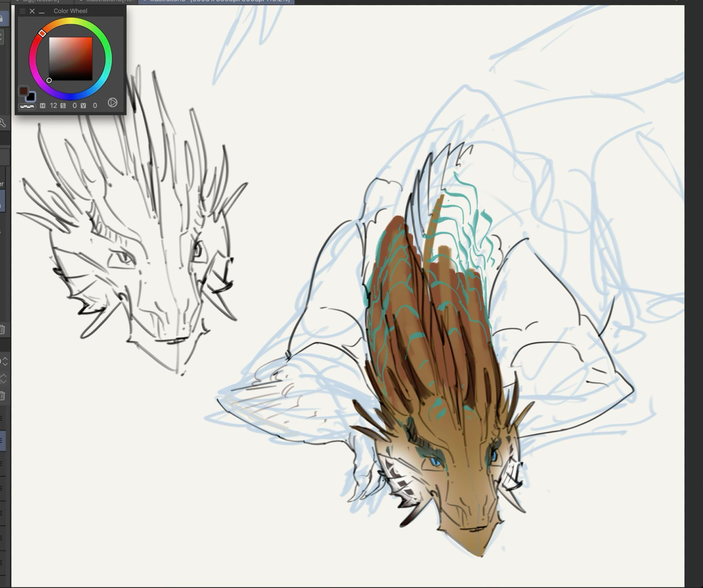Toggle the lock icon at the left edge

pyautogui.click(x=2, y=19)
